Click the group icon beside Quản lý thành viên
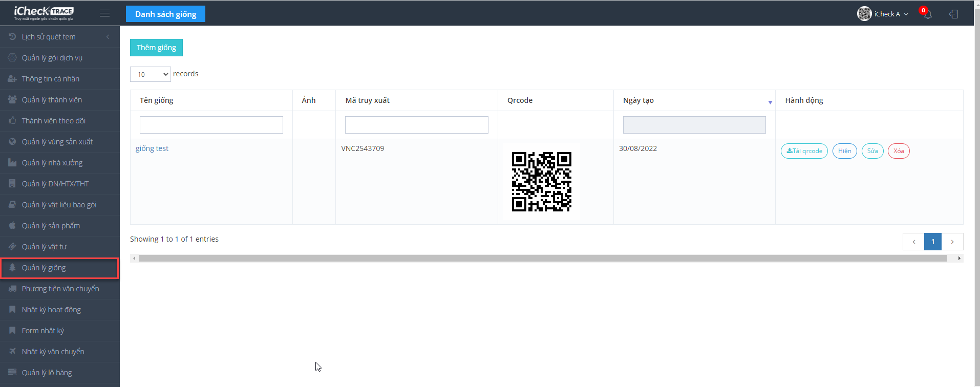The image size is (980, 387). tap(12, 99)
